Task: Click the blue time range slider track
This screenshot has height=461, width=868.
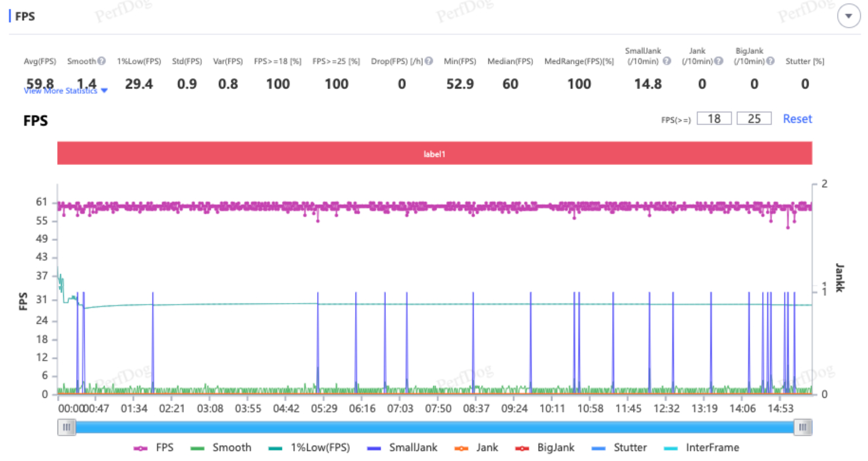Action: [x=435, y=427]
